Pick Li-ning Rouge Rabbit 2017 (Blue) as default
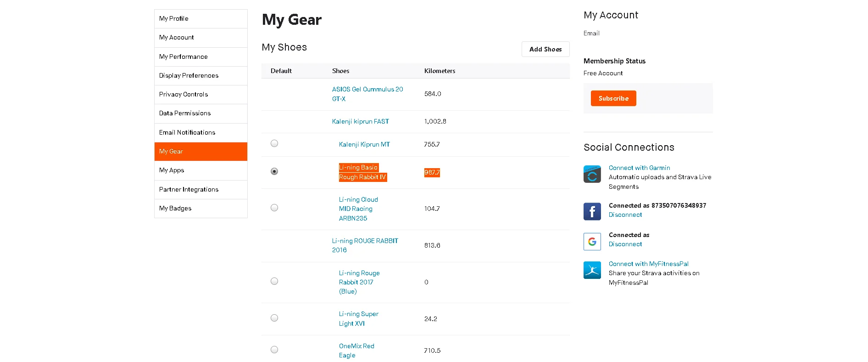 [274, 281]
